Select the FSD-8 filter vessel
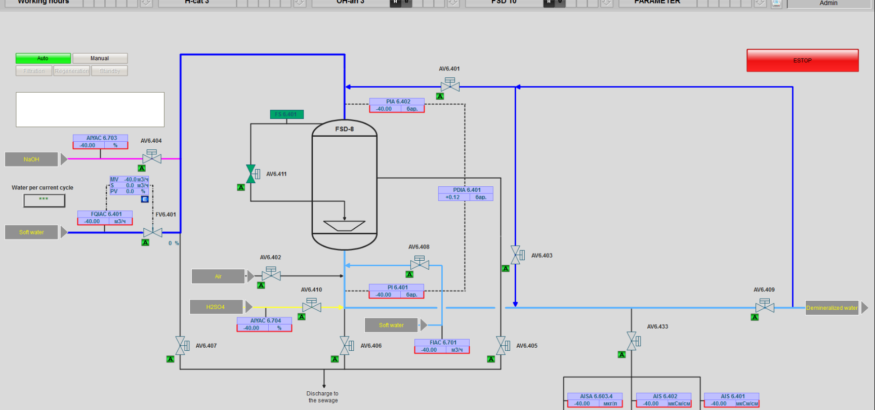The image size is (875, 410). point(344,184)
